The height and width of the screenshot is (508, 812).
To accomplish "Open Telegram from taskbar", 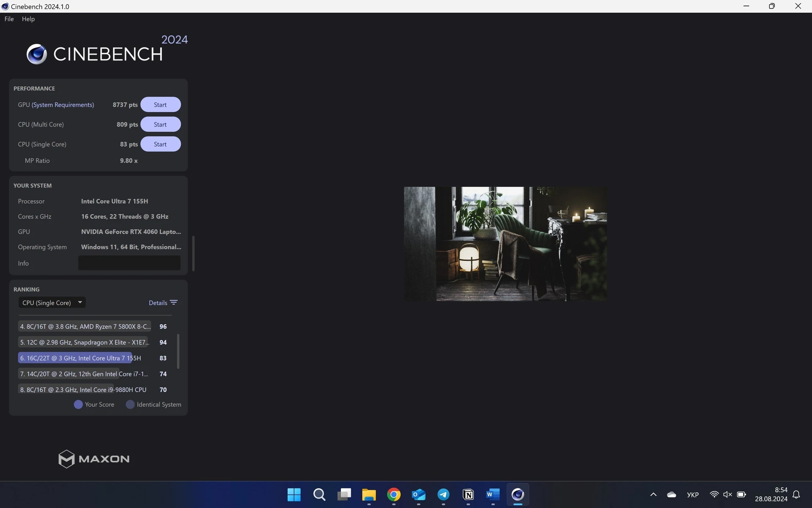I will [444, 494].
